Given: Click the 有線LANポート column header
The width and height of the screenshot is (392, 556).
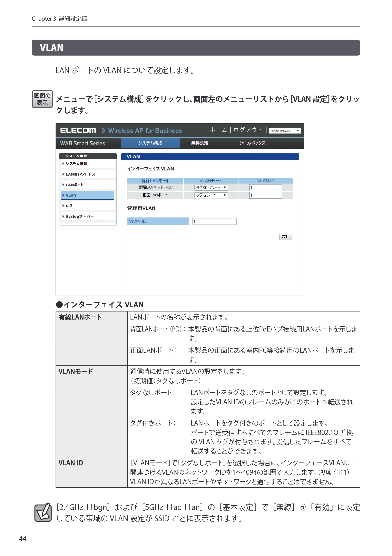Looking at the screenshot, I should coord(155,181).
